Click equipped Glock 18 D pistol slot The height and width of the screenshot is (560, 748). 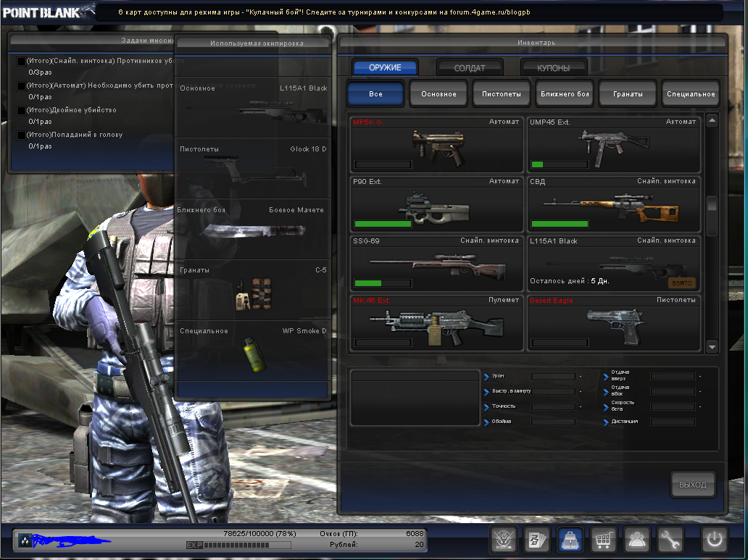(253, 168)
